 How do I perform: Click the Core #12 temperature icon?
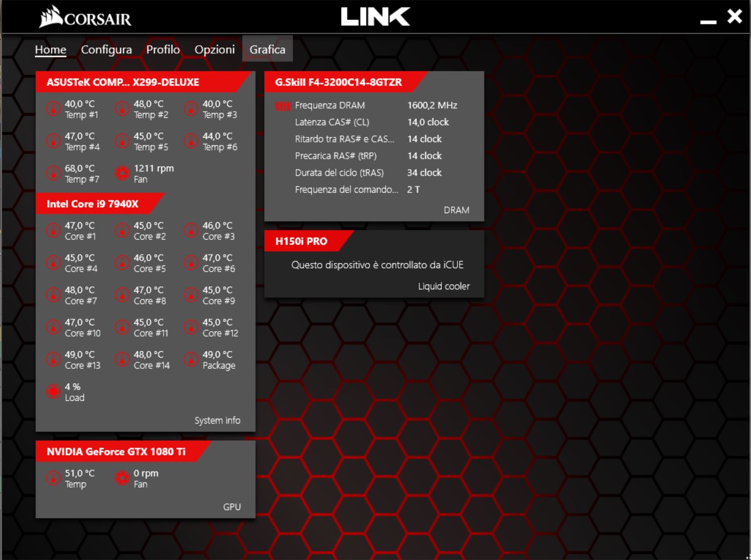click(191, 327)
